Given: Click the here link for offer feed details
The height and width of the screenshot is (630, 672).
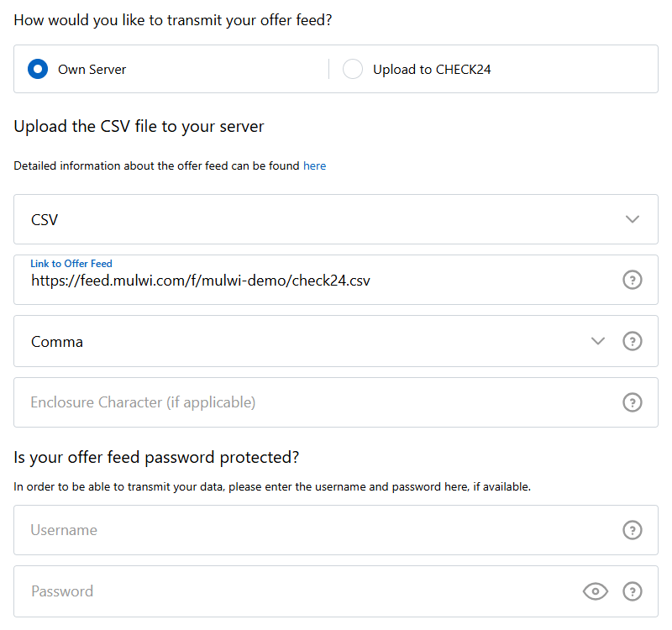Looking at the screenshot, I should tap(314, 165).
